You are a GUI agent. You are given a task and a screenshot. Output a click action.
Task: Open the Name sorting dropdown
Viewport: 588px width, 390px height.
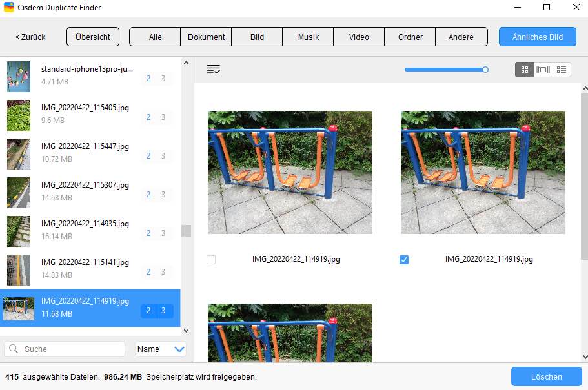tap(160, 349)
